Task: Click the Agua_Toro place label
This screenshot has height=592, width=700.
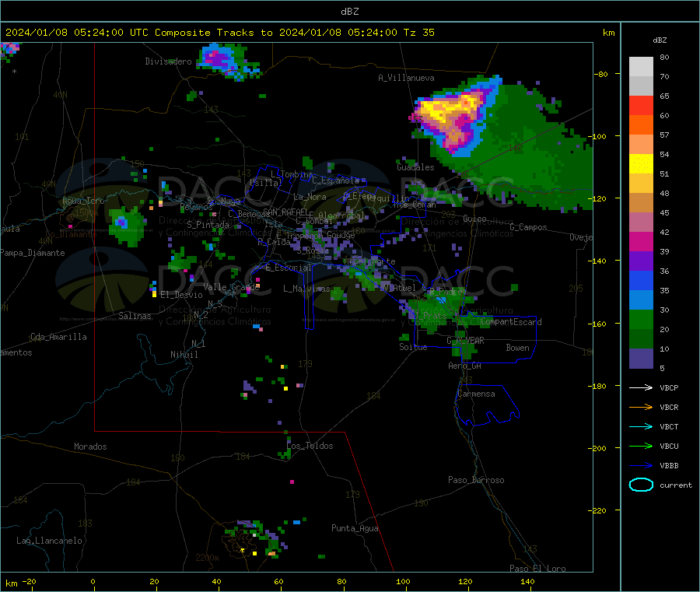Action: click(83, 201)
